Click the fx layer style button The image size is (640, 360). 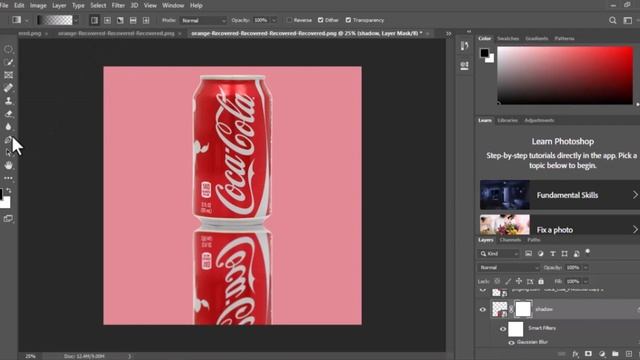(576, 354)
